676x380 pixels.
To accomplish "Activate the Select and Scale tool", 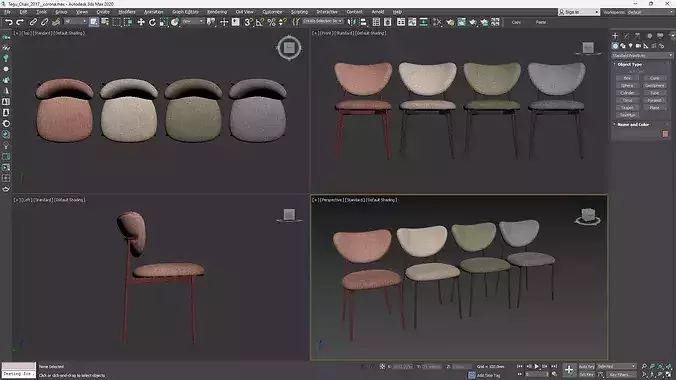I will [x=163, y=22].
